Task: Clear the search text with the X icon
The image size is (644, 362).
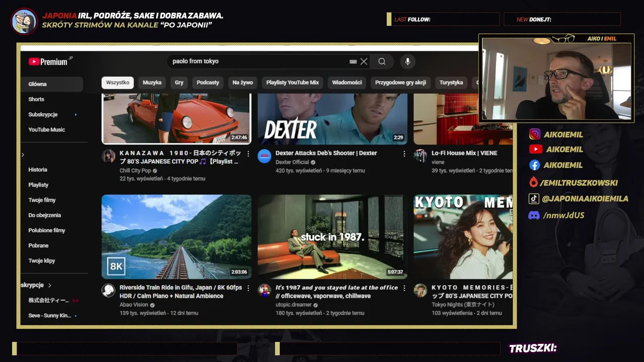Action: (364, 61)
